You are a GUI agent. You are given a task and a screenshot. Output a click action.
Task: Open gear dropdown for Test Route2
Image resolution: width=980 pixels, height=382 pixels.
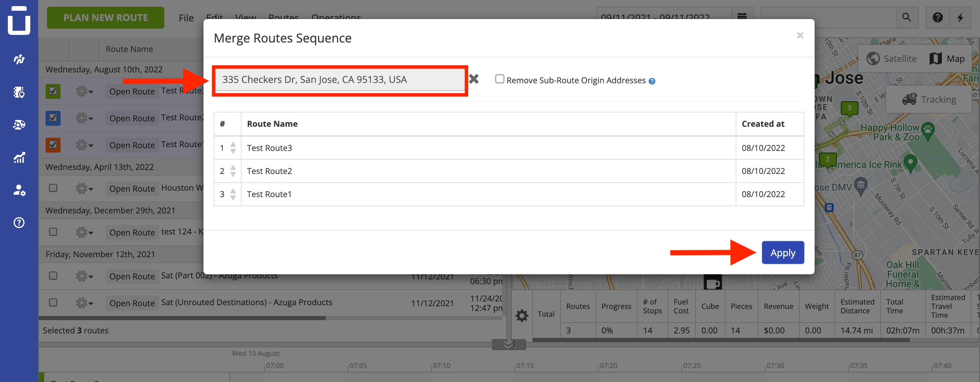click(x=84, y=118)
